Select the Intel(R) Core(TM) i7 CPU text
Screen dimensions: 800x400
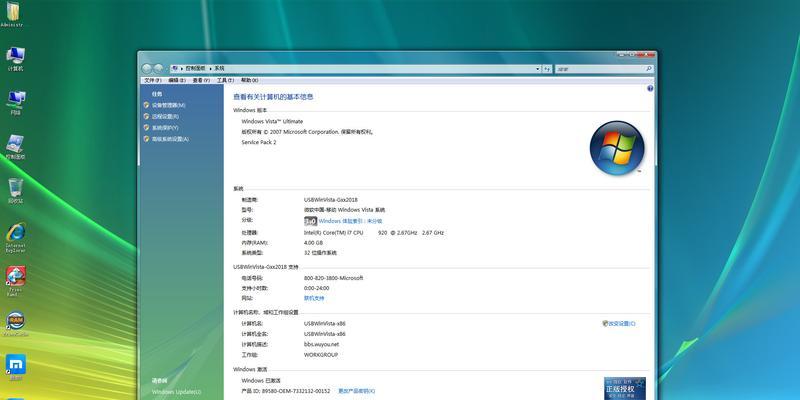point(334,233)
